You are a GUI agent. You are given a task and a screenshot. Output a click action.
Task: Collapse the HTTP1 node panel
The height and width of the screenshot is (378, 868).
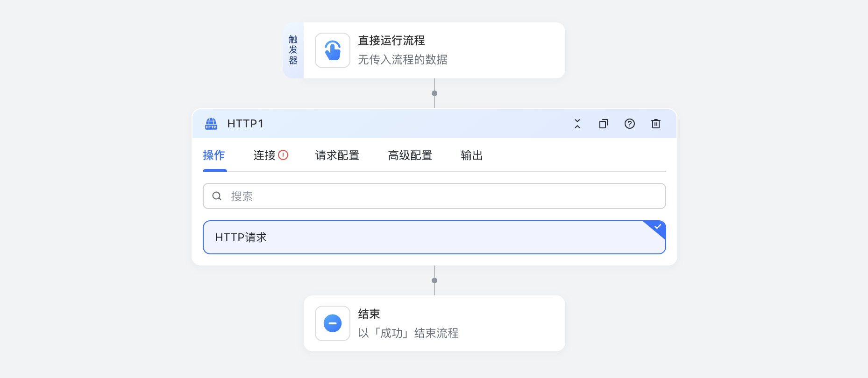click(x=577, y=124)
